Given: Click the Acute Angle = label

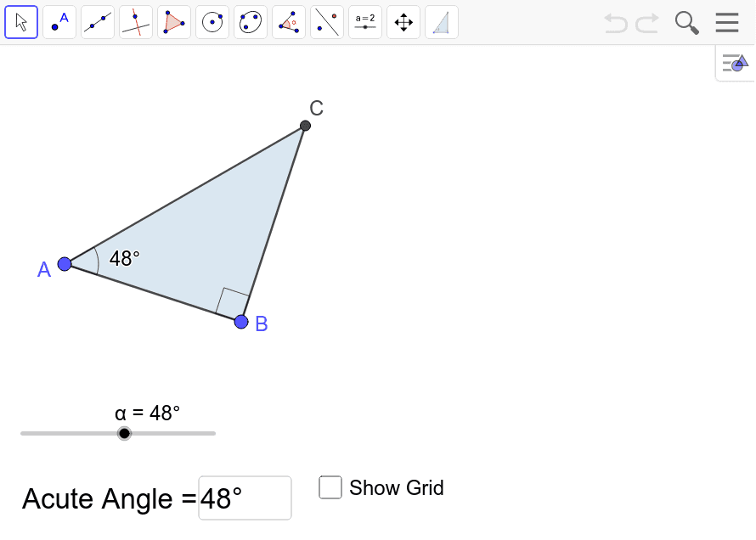Looking at the screenshot, I should pyautogui.click(x=110, y=498).
